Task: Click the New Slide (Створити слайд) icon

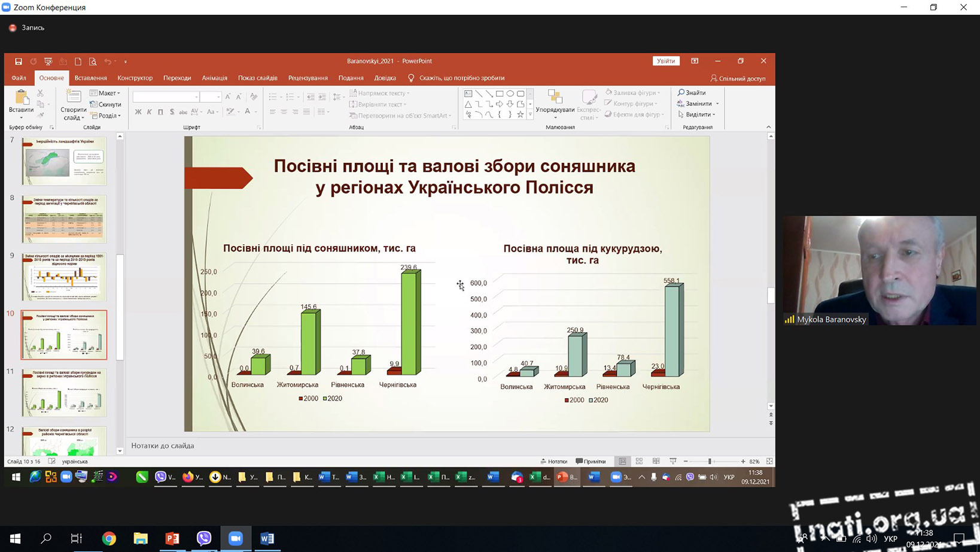Action: pos(73,97)
